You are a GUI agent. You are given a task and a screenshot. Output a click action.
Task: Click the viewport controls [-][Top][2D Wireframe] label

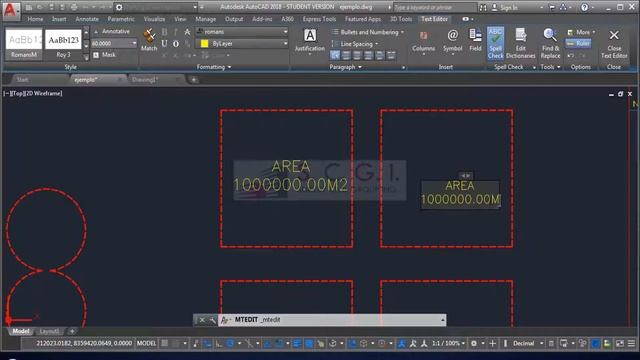[x=33, y=93]
